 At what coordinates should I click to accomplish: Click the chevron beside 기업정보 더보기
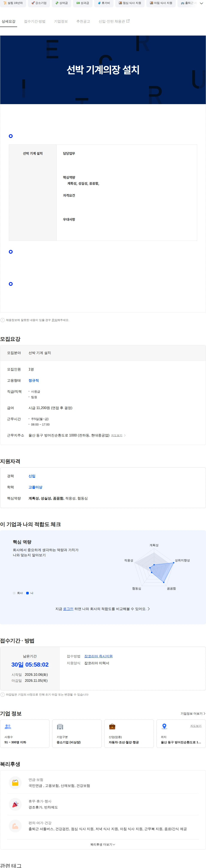point(204,714)
